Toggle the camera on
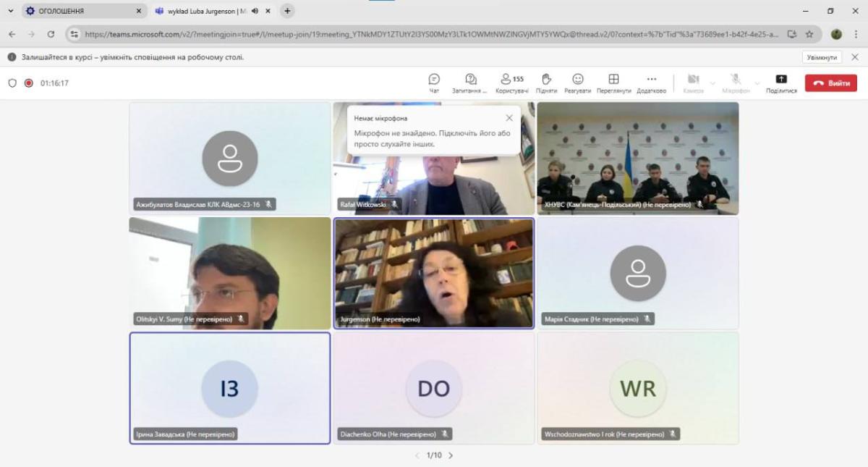 (693, 83)
